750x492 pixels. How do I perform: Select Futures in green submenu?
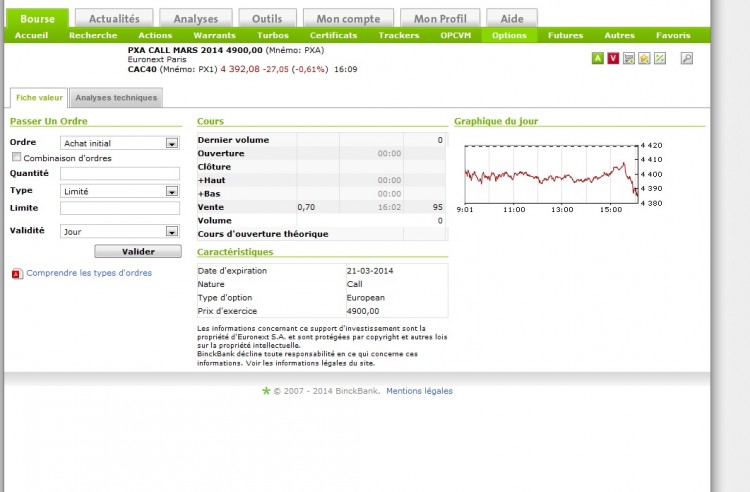[565, 35]
